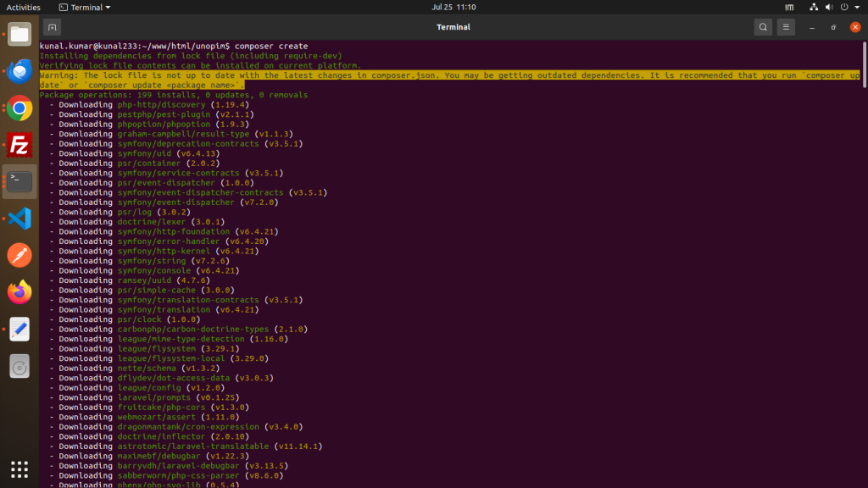Click the highlighted lock file warning
The width and height of the screenshot is (868, 488).
tap(449, 80)
